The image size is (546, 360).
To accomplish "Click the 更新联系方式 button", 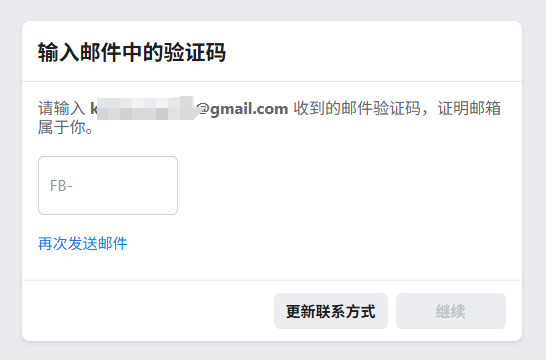I will (x=331, y=311).
